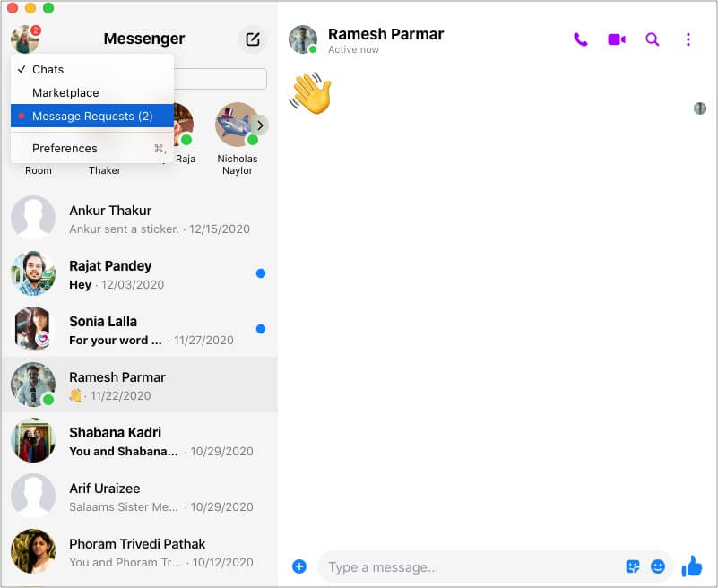718x588 pixels.
Task: Click Phoram Trivedi Pathak's profile picture
Action: 33,551
